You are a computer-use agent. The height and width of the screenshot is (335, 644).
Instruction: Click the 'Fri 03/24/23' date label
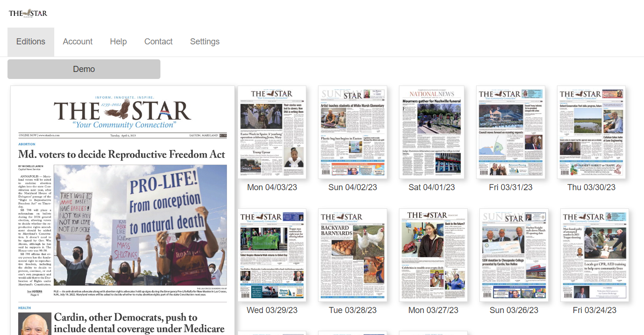pos(594,310)
